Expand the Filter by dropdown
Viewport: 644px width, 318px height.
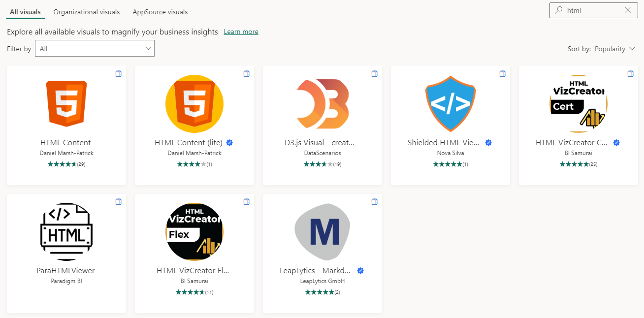pyautogui.click(x=95, y=49)
